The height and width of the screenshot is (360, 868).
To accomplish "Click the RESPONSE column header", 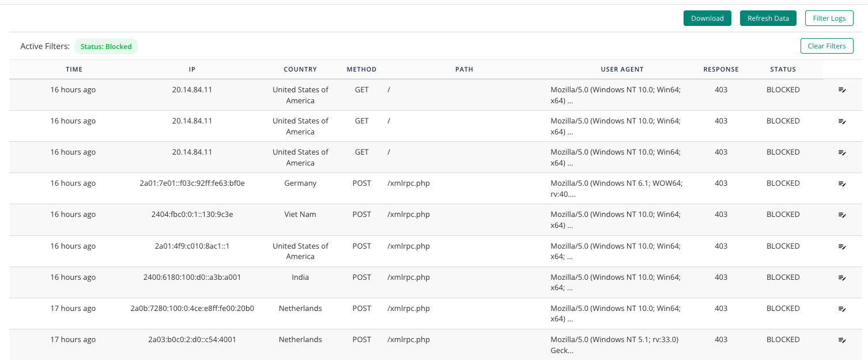I will 721,69.
